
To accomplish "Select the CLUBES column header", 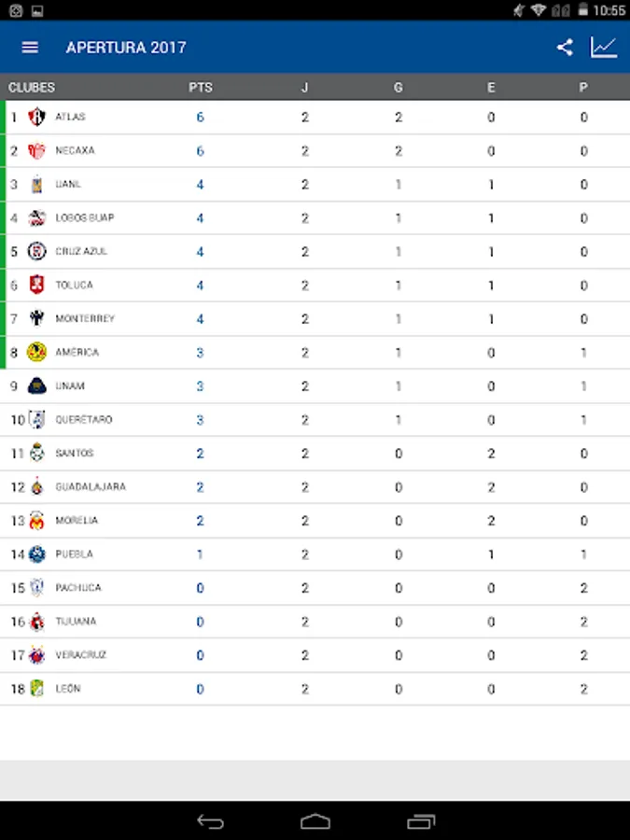I will (32, 88).
